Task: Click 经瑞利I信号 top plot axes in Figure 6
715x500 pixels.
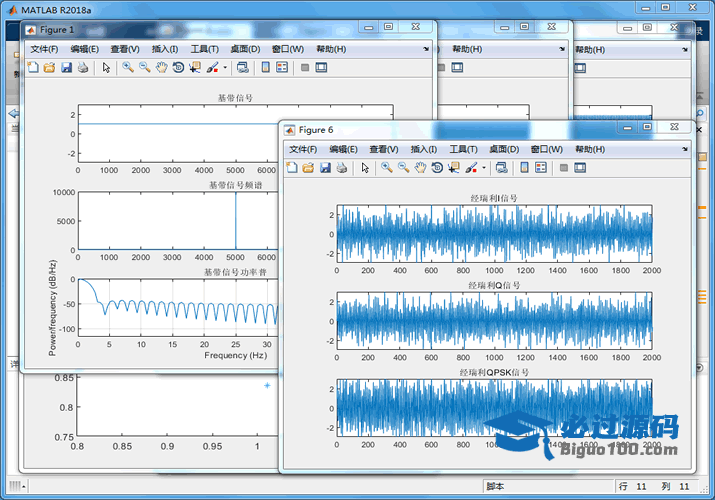Action: point(494,234)
